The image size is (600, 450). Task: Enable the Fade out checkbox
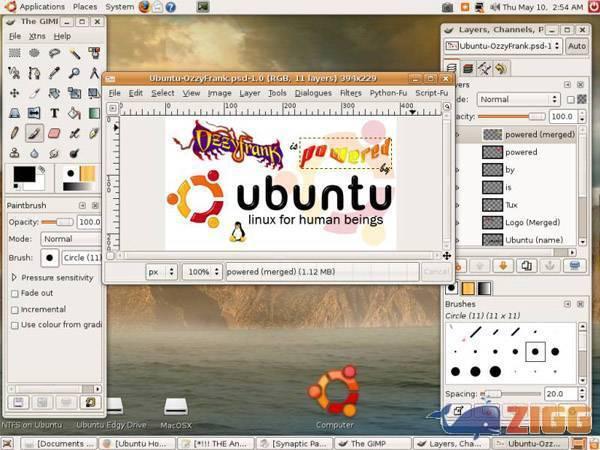15,293
